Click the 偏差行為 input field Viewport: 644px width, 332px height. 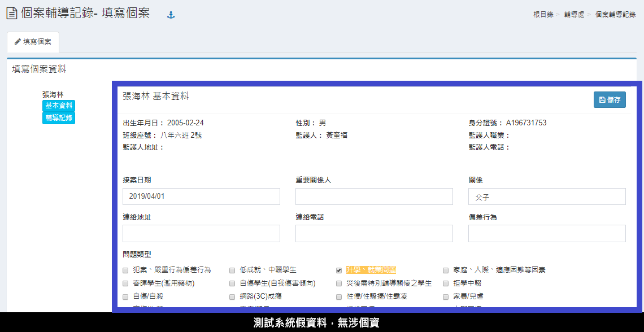(547, 233)
